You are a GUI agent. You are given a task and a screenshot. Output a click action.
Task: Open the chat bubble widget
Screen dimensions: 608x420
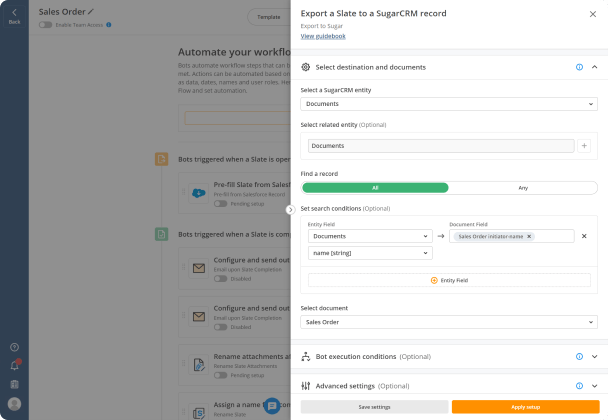(272, 406)
